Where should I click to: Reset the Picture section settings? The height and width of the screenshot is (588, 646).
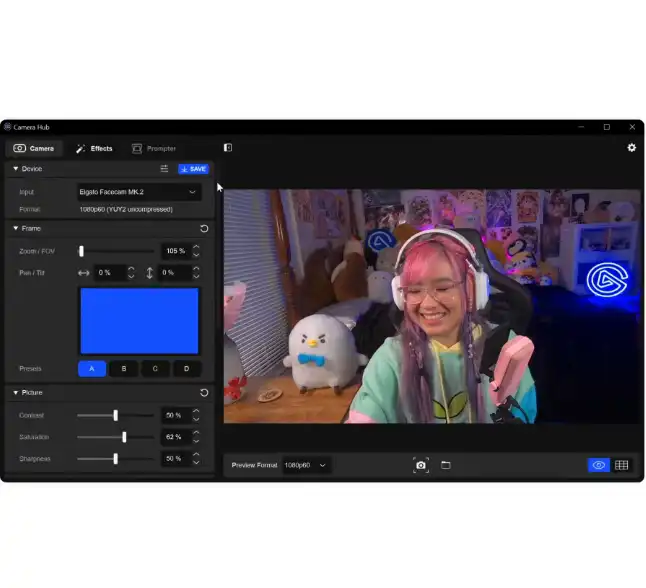(x=204, y=392)
